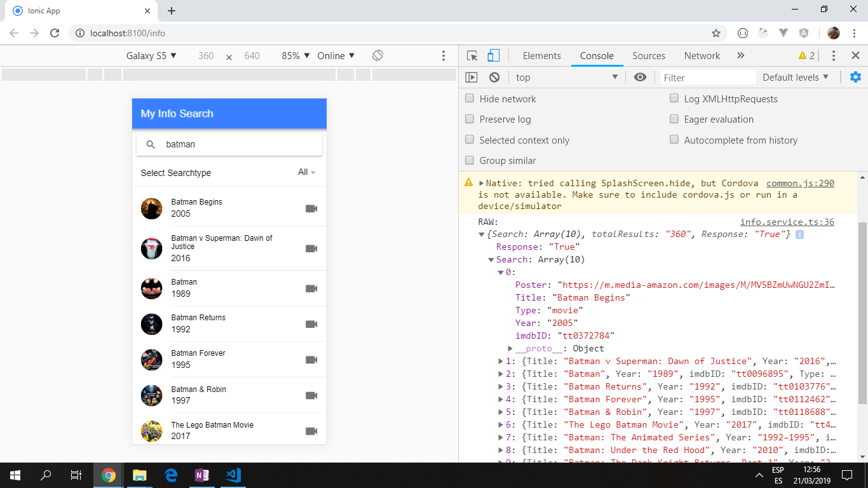Viewport: 868px width, 488px height.
Task: Rotate the device viewport
Action: 377,55
